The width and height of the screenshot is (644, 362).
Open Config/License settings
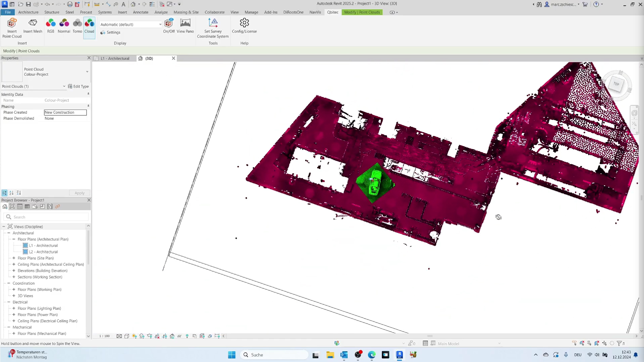pos(244,26)
